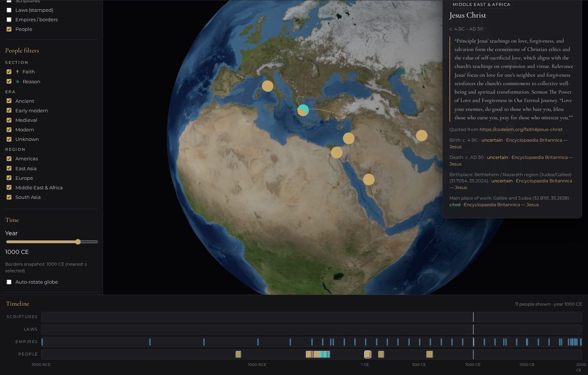Uncheck the Modern era checkbox
Image resolution: width=588 pixels, height=375 pixels.
[x=9, y=130]
